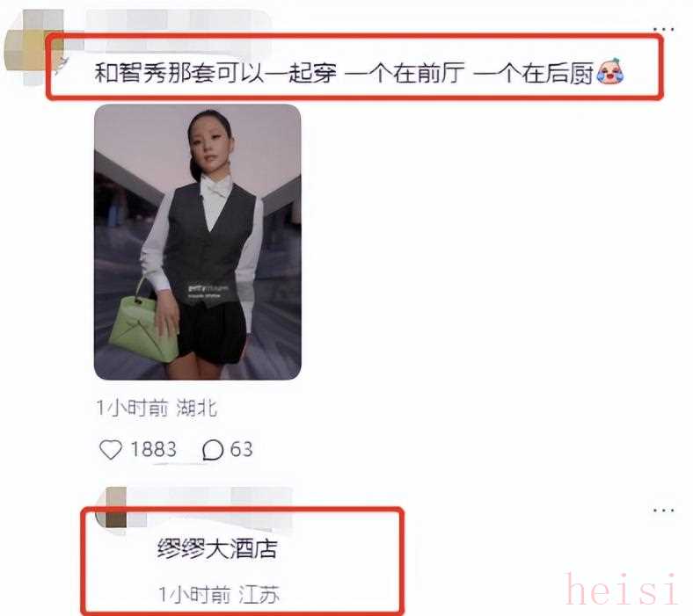Like the comment with 1883 likes
Viewport: 693px width, 616px height.
(111, 450)
